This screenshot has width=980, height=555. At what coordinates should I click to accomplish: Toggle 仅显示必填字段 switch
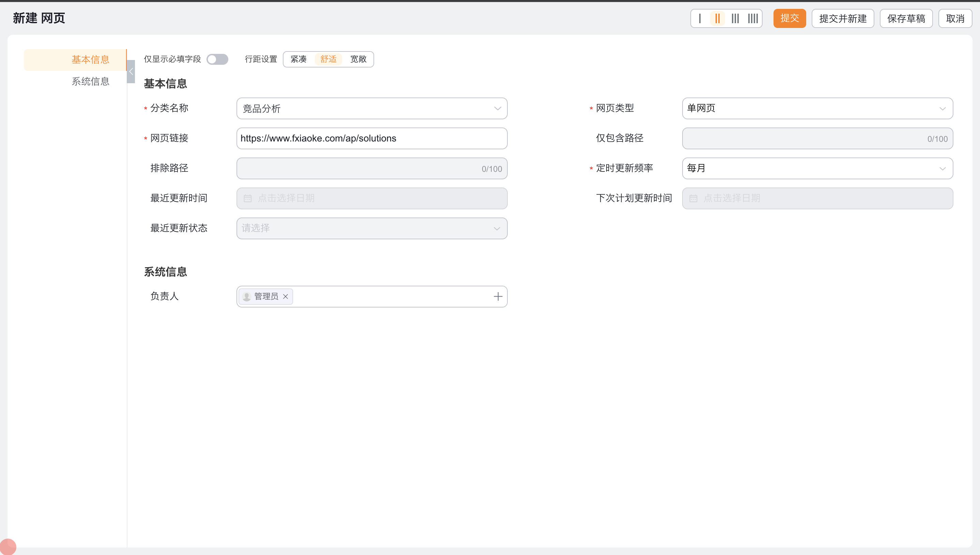(x=217, y=59)
